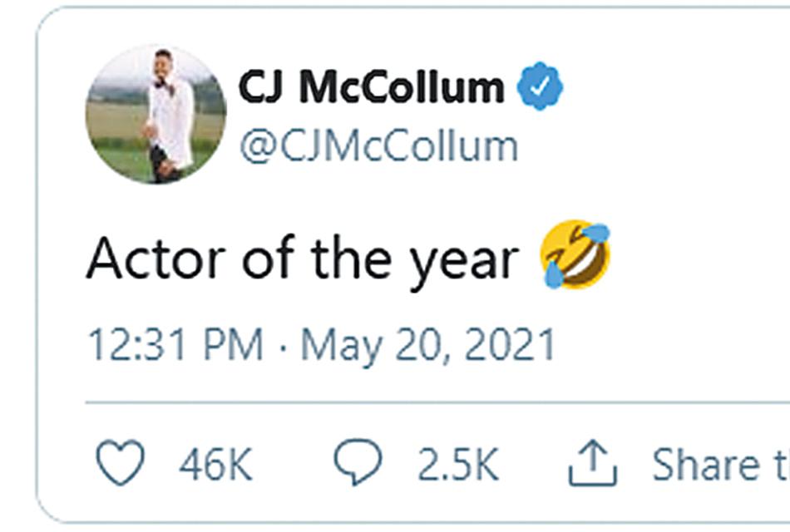This screenshot has height=532, width=790.
Task: Click the blank space right of verified badge
Action: pyautogui.click(x=675, y=86)
